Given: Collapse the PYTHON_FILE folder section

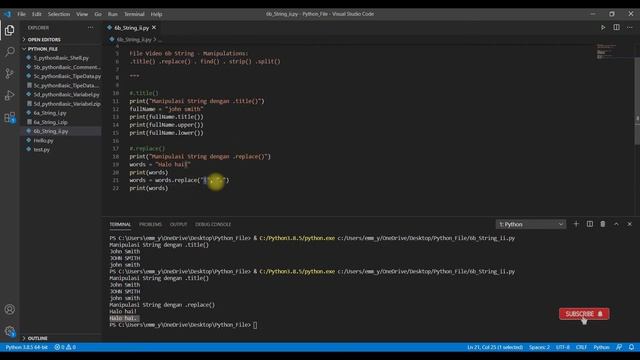Looking at the screenshot, I should pos(42,49).
